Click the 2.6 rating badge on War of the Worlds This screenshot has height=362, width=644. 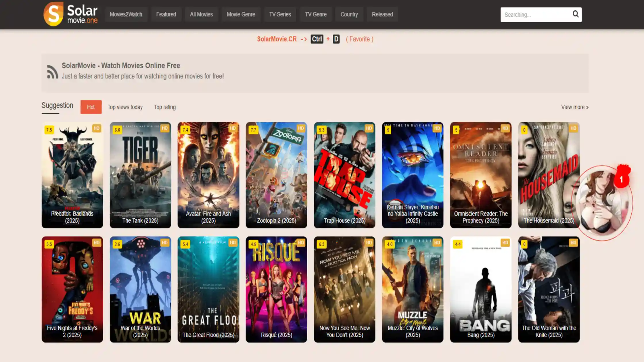point(117,244)
